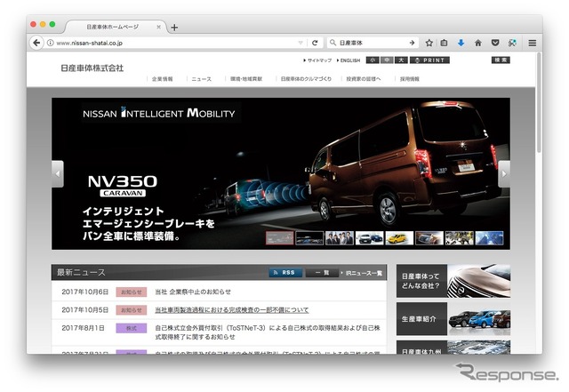Click the 株式 tag on 2017年8月1日 row
The width and height of the screenshot is (569, 392).
132,328
